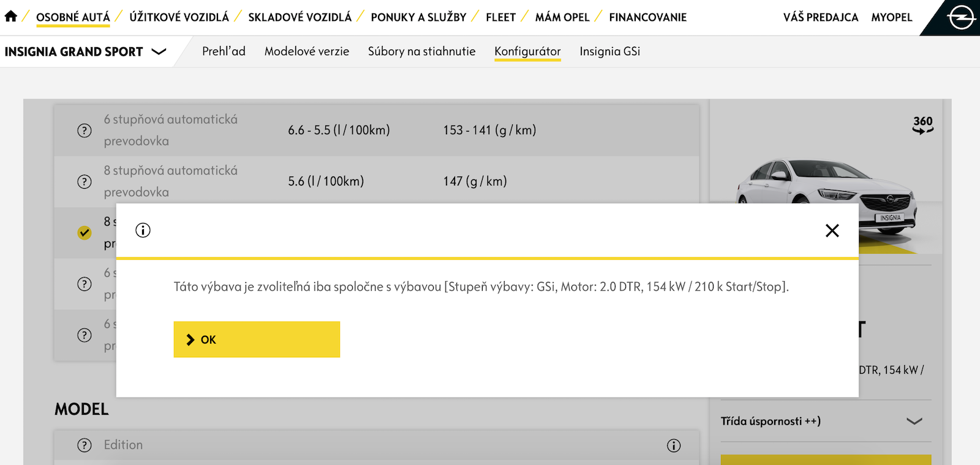Image resolution: width=980 pixels, height=465 pixels.
Task: Switch to Prehľad tab
Action: tap(224, 51)
